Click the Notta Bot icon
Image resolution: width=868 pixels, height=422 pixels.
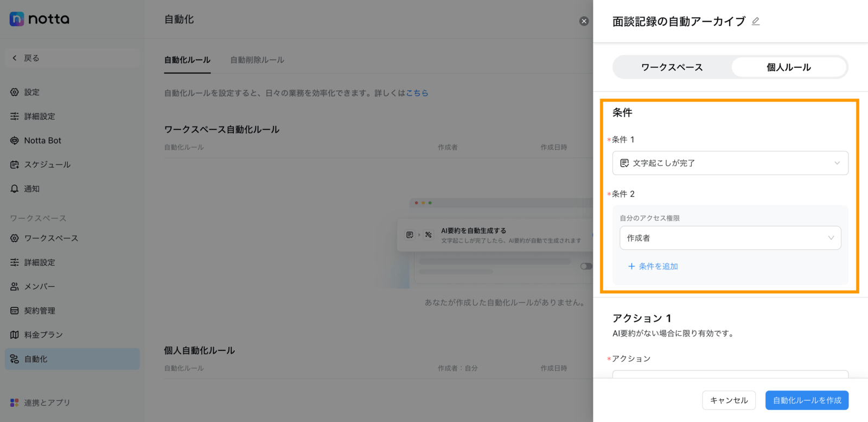click(x=15, y=141)
